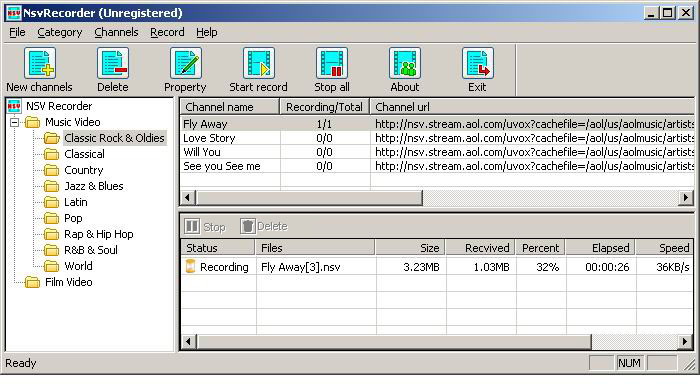Click recordings list scrollbar right arrow
The height and width of the screenshot is (384, 700).
(685, 342)
